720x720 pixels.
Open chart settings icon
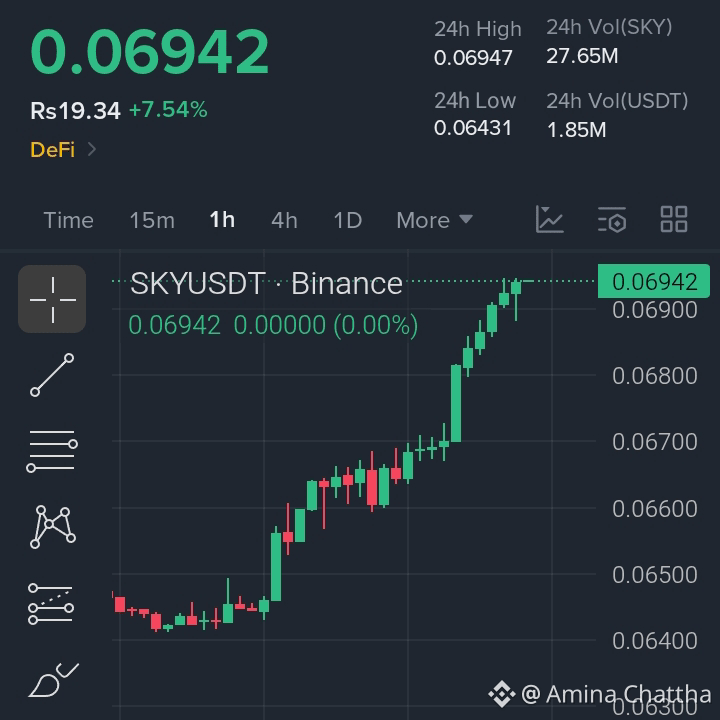pyautogui.click(x=612, y=219)
